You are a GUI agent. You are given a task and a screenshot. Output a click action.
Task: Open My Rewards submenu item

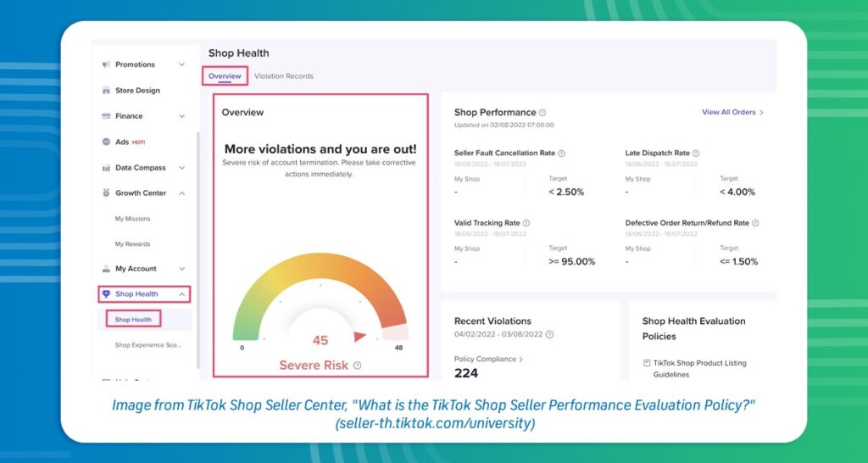click(132, 244)
